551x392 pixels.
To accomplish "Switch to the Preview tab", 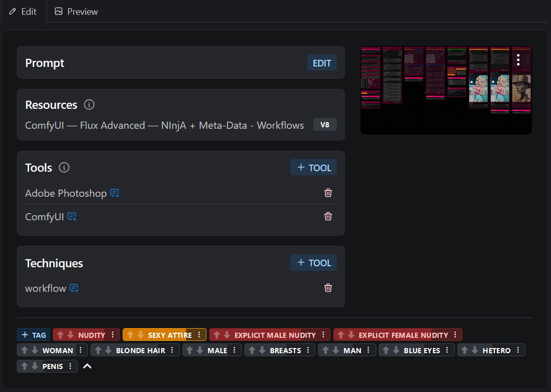I will pyautogui.click(x=76, y=12).
